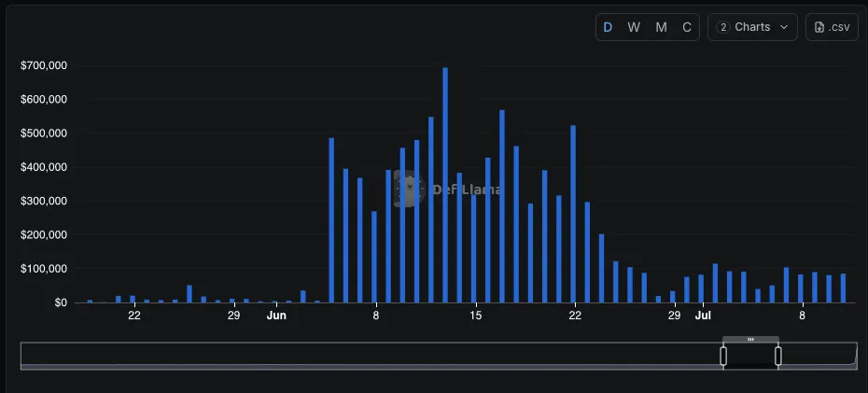The image size is (868, 393).
Task: Click the grip on top of the range selection
Action: pyautogui.click(x=750, y=339)
